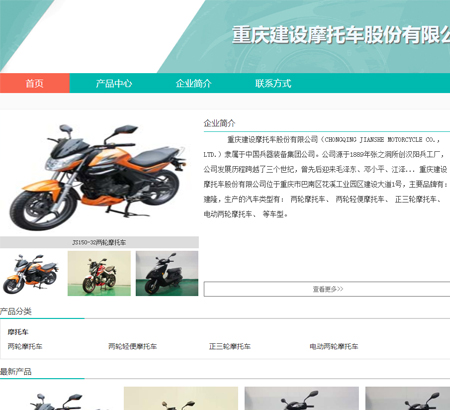Click the 查看更多>> button
The image size is (450, 410).
(327, 289)
